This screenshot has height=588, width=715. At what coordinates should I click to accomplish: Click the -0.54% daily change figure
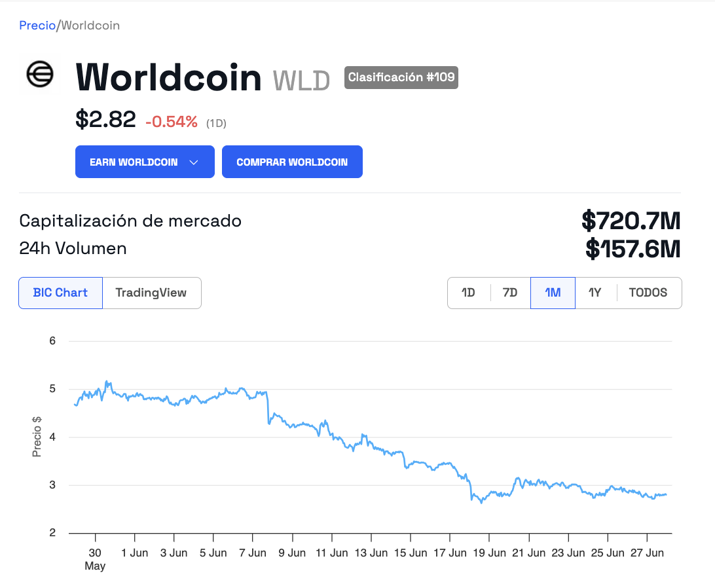[x=172, y=122]
